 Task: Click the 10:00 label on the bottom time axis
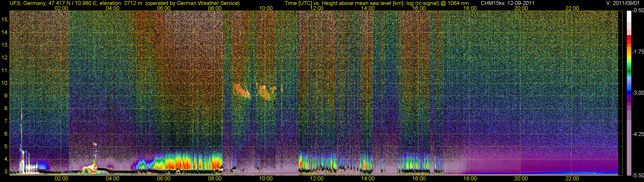tap(266, 179)
